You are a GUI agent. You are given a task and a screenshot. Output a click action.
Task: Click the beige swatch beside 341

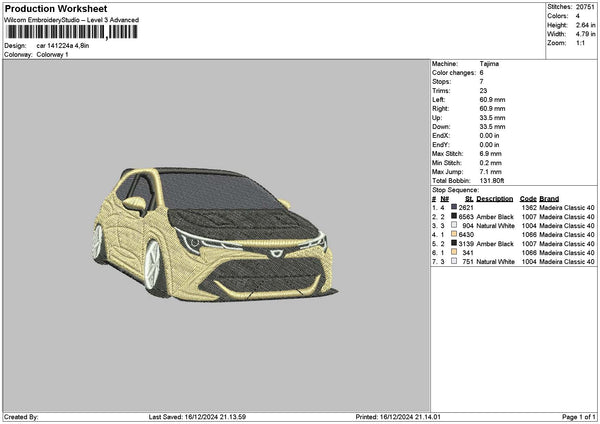pos(455,252)
